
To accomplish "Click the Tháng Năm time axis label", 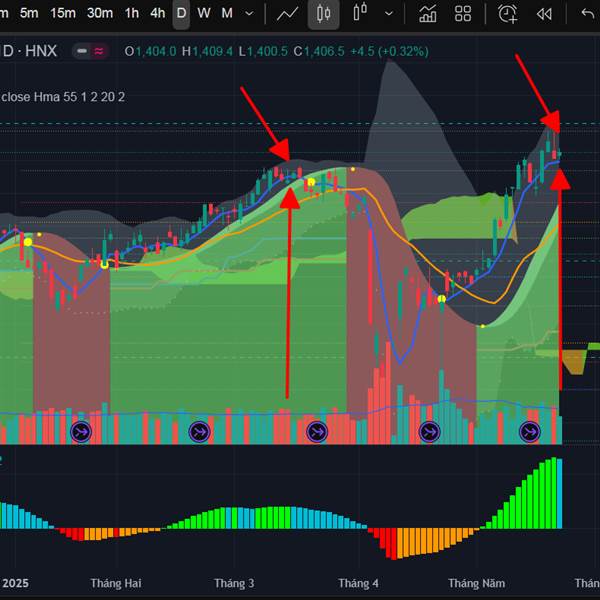I will click(476, 583).
